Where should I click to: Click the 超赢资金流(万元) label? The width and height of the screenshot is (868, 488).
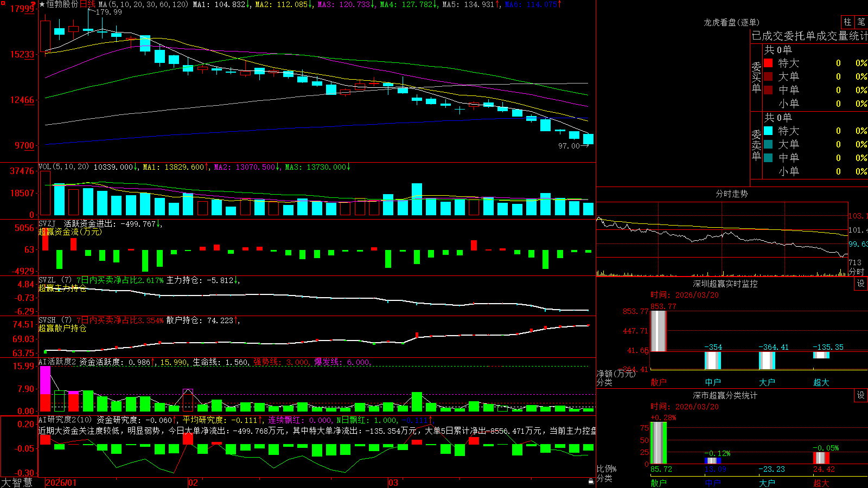point(70,232)
